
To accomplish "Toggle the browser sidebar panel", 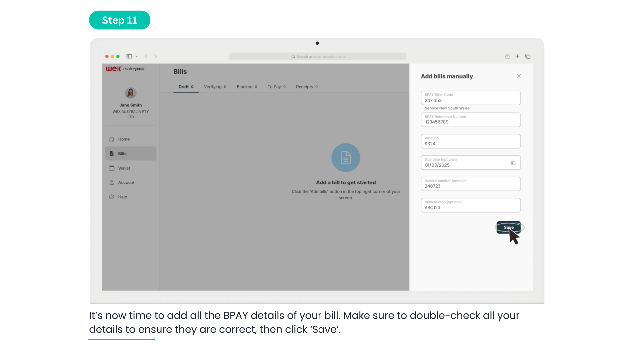I will 129,56.
